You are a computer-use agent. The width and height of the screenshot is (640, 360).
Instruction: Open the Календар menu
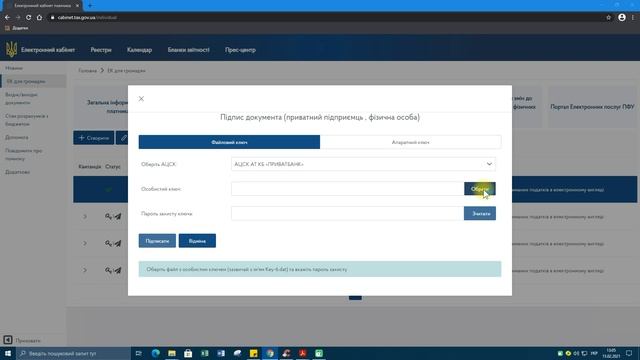[139, 50]
